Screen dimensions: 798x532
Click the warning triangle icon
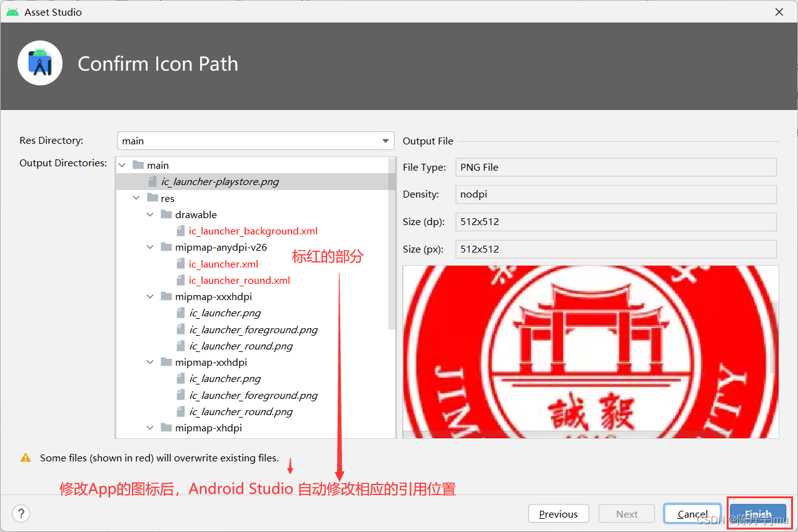click(x=26, y=458)
